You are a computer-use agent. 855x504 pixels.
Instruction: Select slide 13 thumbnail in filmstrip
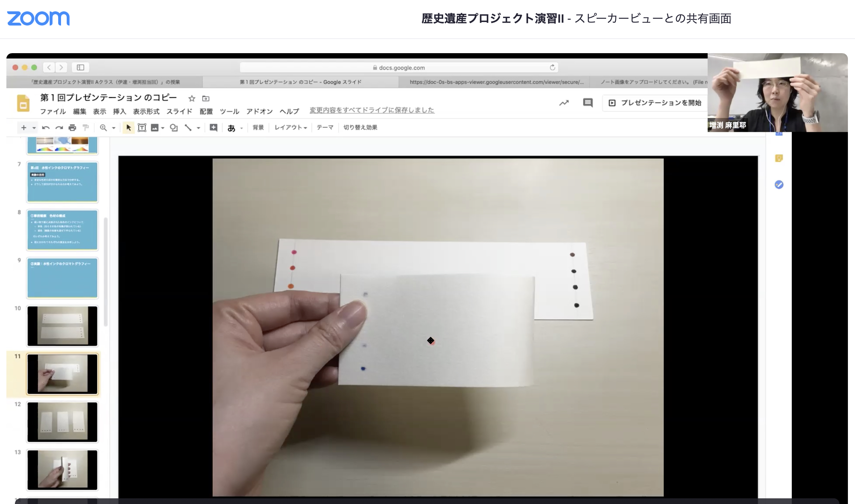[62, 470]
